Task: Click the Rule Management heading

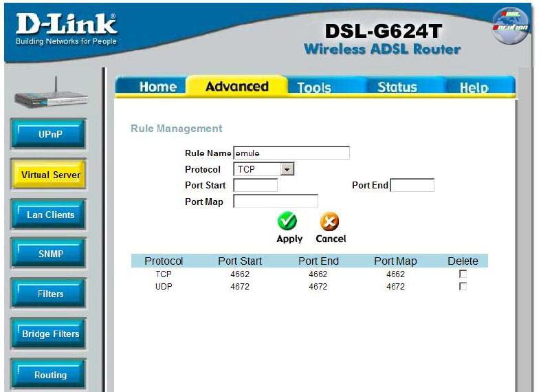Action: [176, 129]
